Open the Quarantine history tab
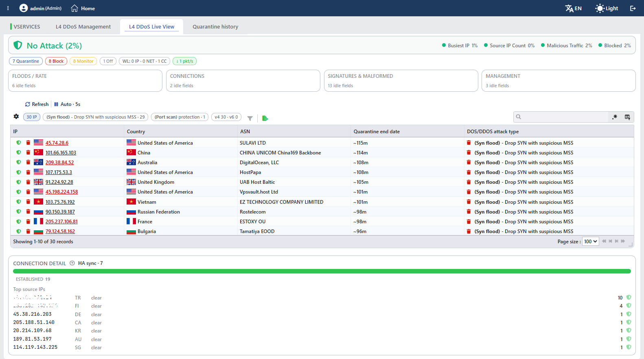 click(215, 26)
